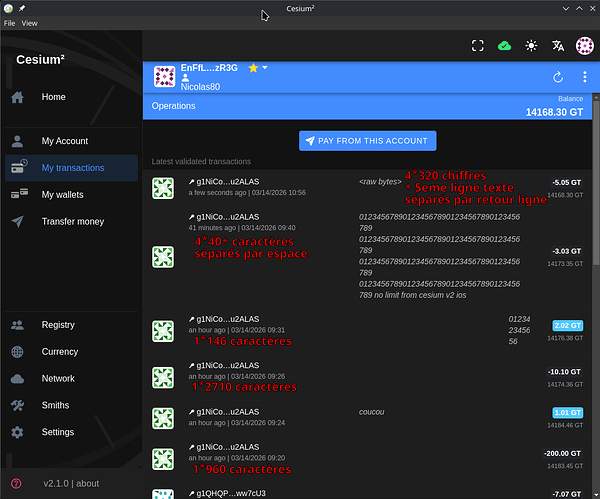Toggle fullscreen mode icon
Image resolution: width=600 pixels, height=499 pixels.
pos(478,46)
